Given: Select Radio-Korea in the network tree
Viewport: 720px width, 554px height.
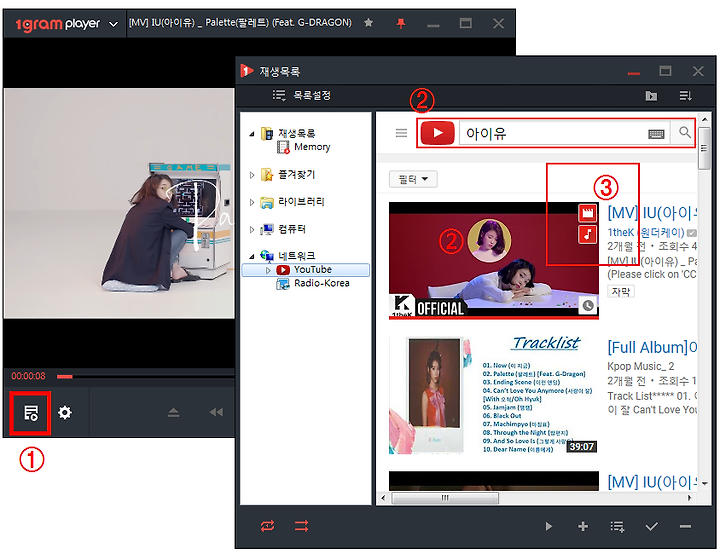Looking at the screenshot, I should coord(313,283).
